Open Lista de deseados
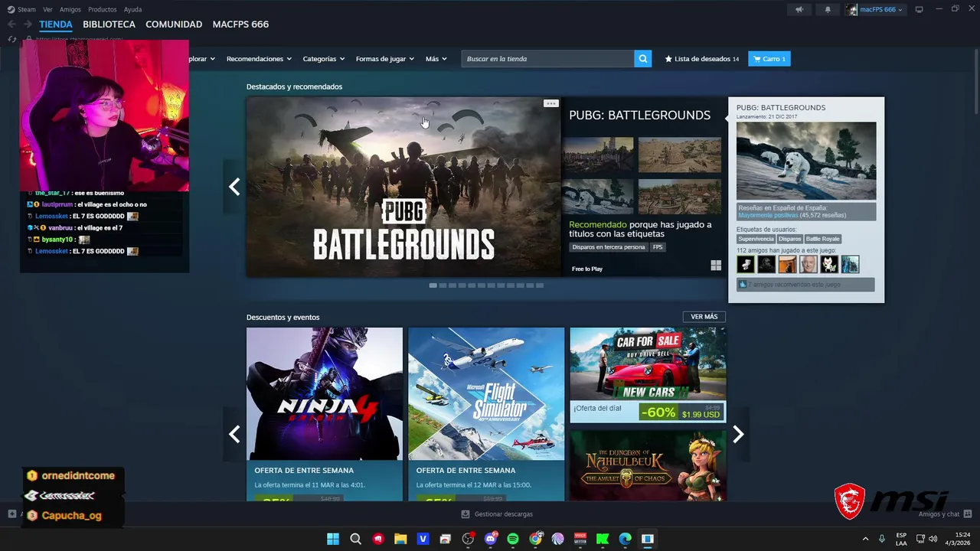The height and width of the screenshot is (551, 980). [702, 59]
